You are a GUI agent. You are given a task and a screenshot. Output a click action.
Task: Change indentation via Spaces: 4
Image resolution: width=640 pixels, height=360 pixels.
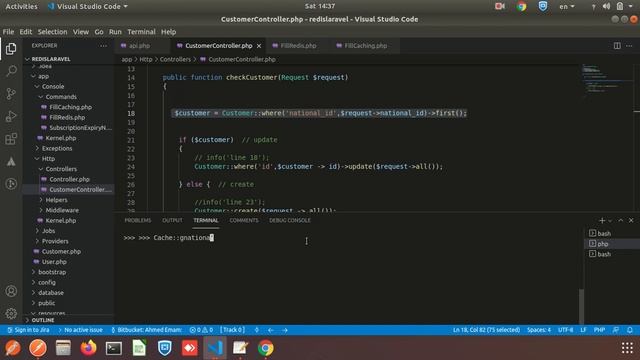tap(539, 330)
